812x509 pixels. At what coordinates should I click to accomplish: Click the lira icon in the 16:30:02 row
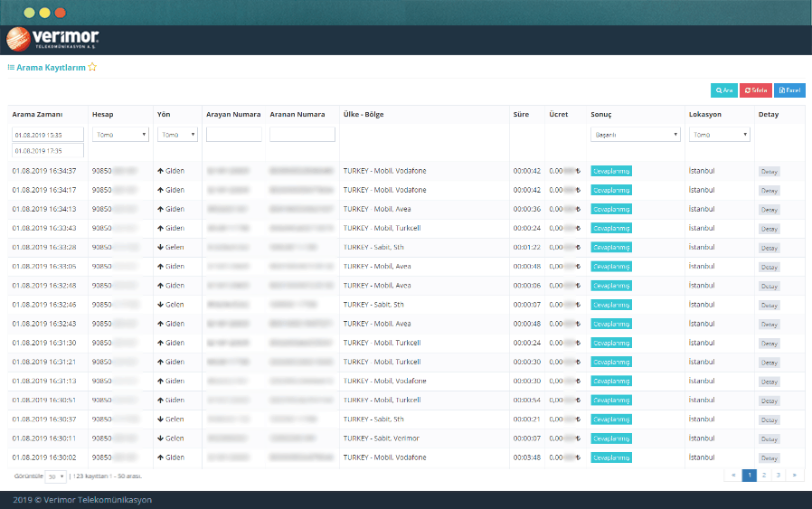pos(578,457)
